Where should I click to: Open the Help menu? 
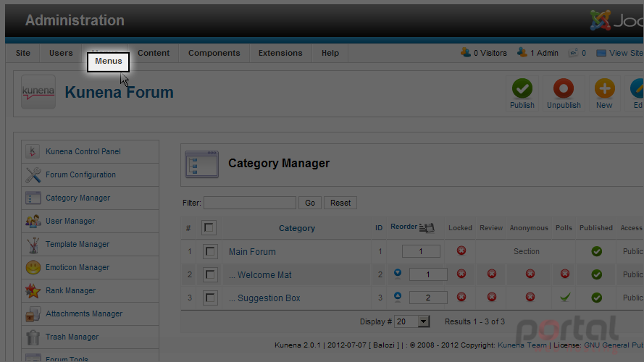(330, 53)
